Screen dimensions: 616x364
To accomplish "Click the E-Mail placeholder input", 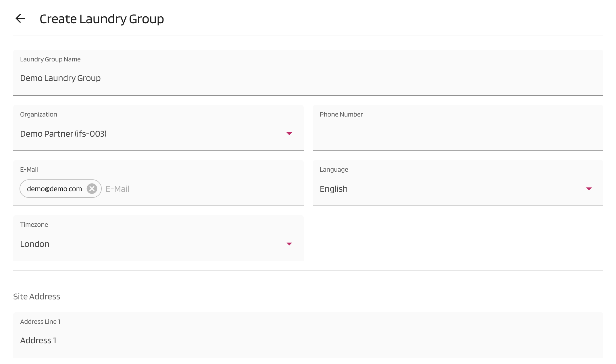I will (x=201, y=189).
